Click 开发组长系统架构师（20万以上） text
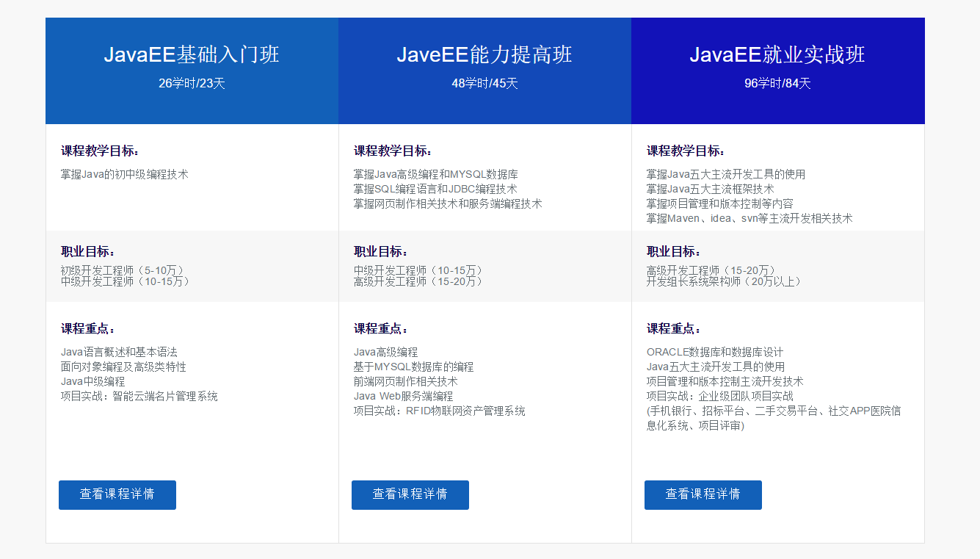 (726, 281)
